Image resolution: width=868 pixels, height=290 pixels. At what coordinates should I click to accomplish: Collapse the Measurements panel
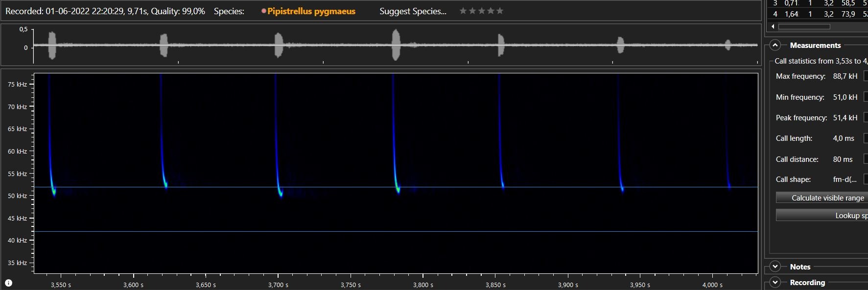(x=775, y=45)
